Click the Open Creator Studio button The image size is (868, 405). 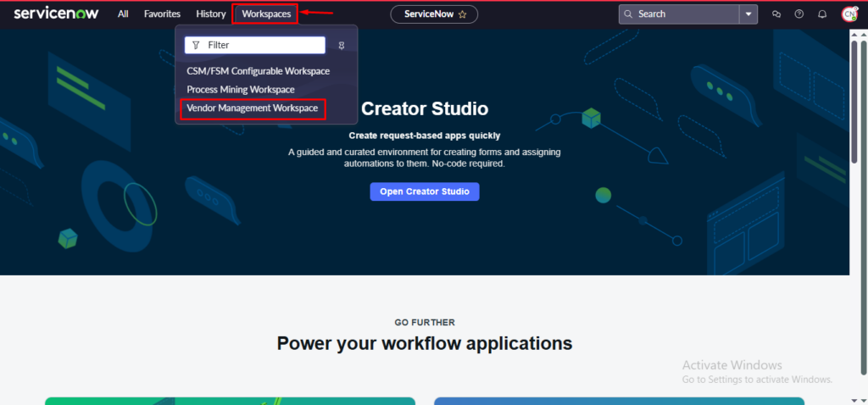[425, 191]
